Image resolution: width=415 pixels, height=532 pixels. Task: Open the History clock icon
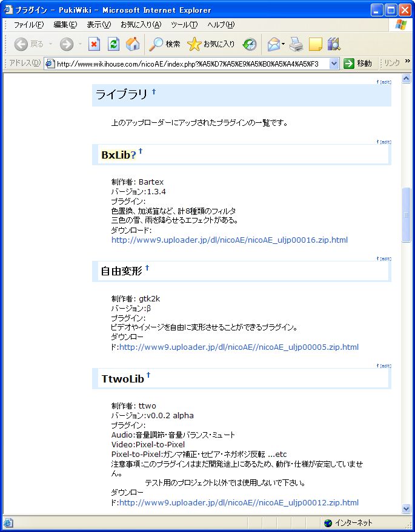coord(250,44)
